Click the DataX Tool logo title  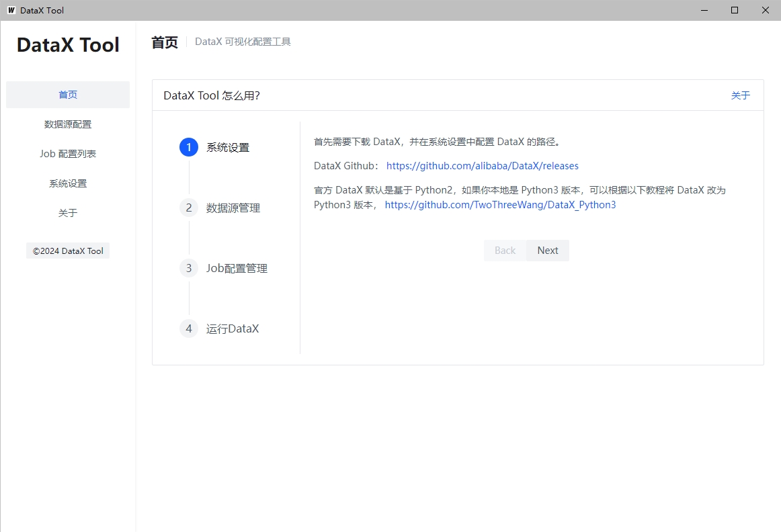coord(68,45)
